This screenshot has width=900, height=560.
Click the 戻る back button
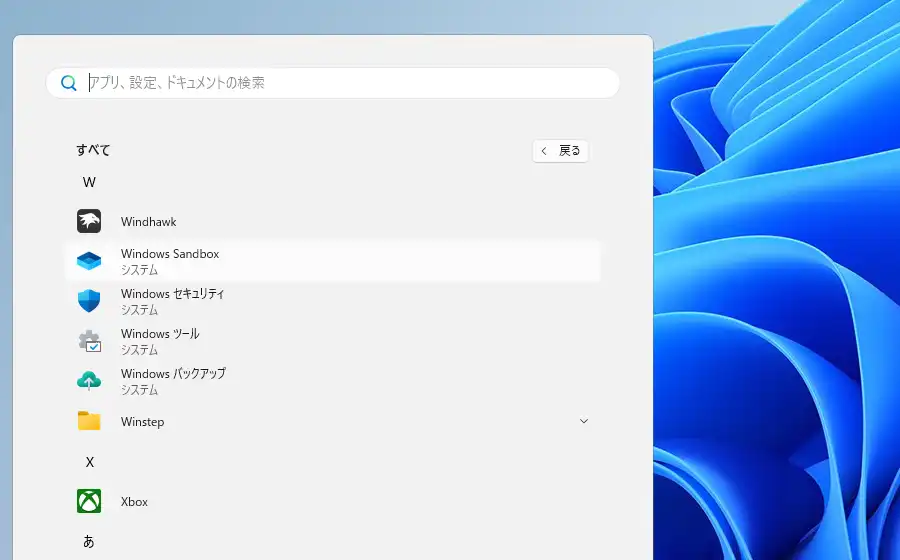(x=560, y=151)
